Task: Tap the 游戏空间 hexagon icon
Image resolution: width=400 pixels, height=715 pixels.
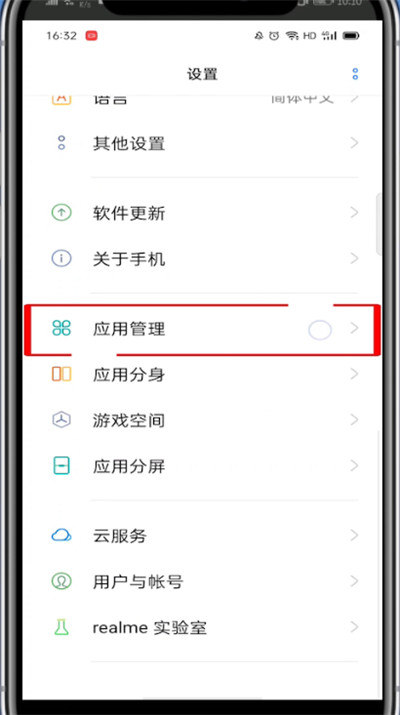Action: (x=62, y=420)
